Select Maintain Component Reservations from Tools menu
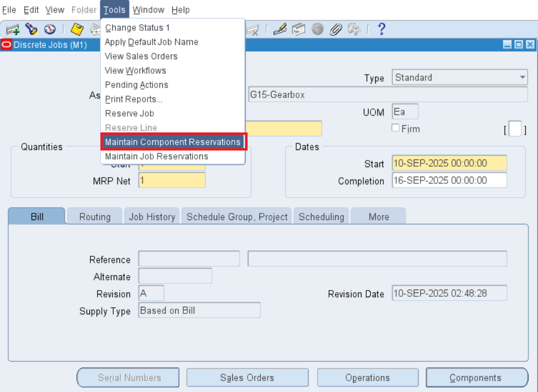538x392 pixels. tap(173, 142)
